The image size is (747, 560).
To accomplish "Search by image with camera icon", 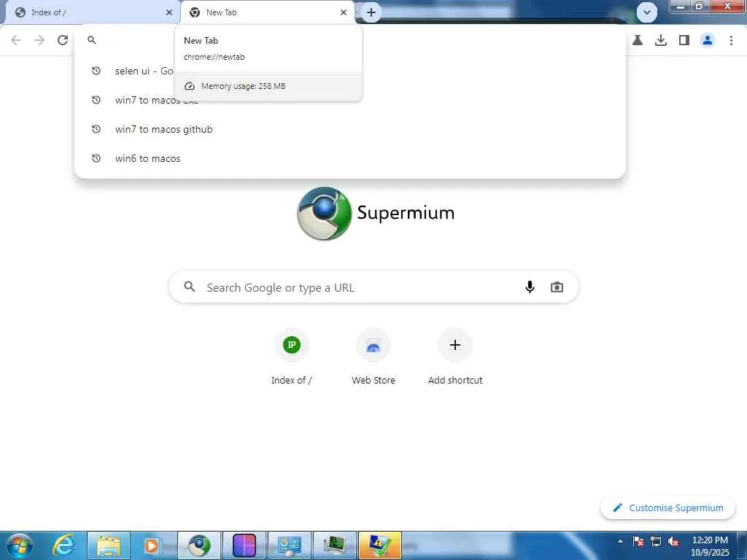I will pyautogui.click(x=557, y=287).
